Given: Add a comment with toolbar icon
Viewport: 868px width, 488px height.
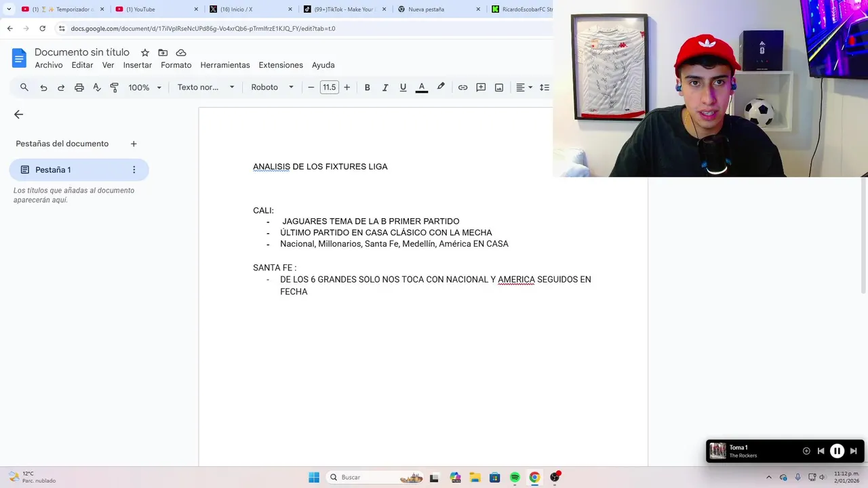Looking at the screenshot, I should click(481, 87).
